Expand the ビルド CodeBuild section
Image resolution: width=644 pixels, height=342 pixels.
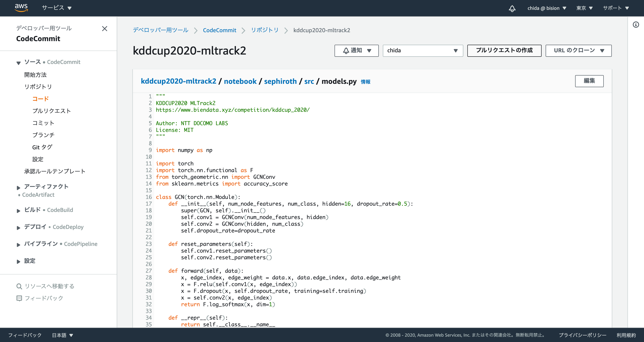pyautogui.click(x=19, y=211)
